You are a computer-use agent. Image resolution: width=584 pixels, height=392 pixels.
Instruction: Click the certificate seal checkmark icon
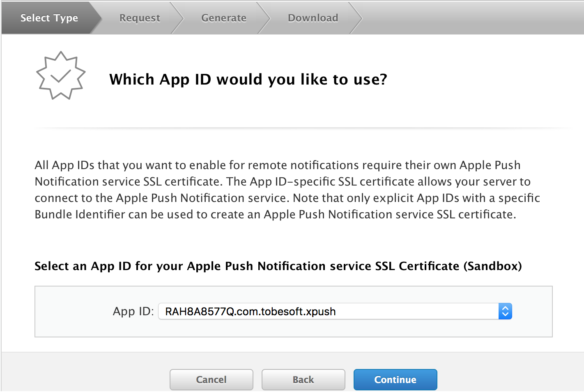pyautogui.click(x=61, y=76)
